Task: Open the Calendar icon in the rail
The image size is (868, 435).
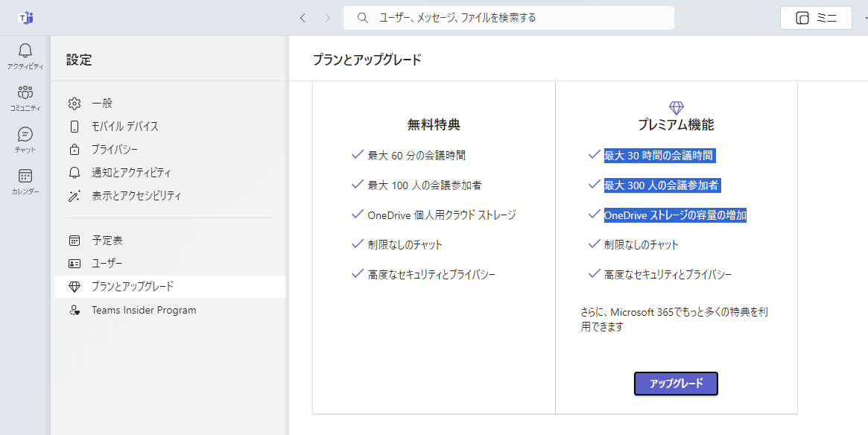Action: (x=25, y=176)
